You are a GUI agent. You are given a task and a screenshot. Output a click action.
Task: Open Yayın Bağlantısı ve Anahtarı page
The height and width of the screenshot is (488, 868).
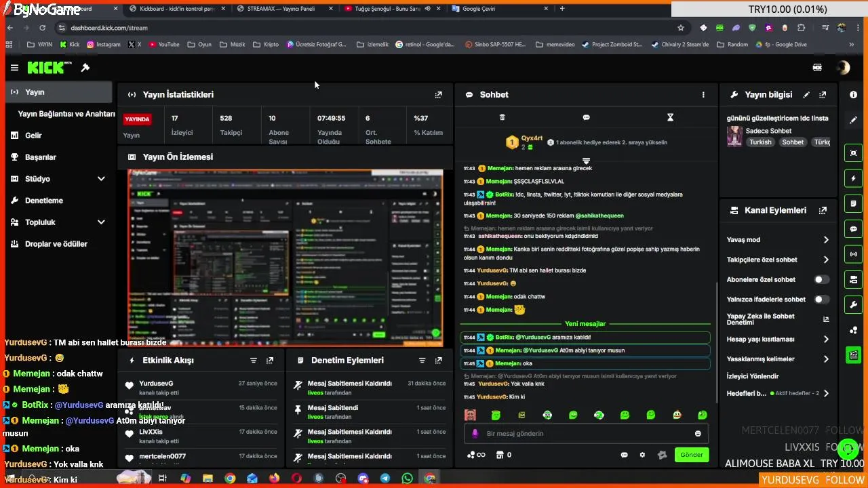click(x=66, y=114)
